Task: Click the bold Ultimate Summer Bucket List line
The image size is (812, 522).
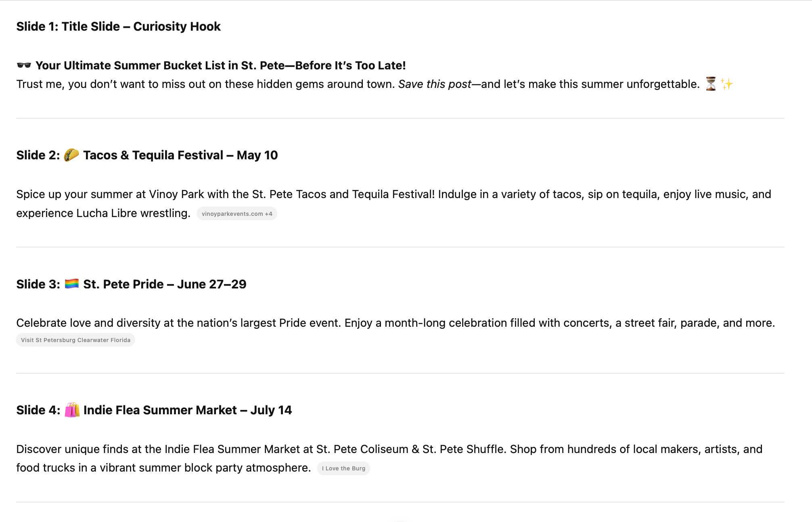Action: [220, 65]
